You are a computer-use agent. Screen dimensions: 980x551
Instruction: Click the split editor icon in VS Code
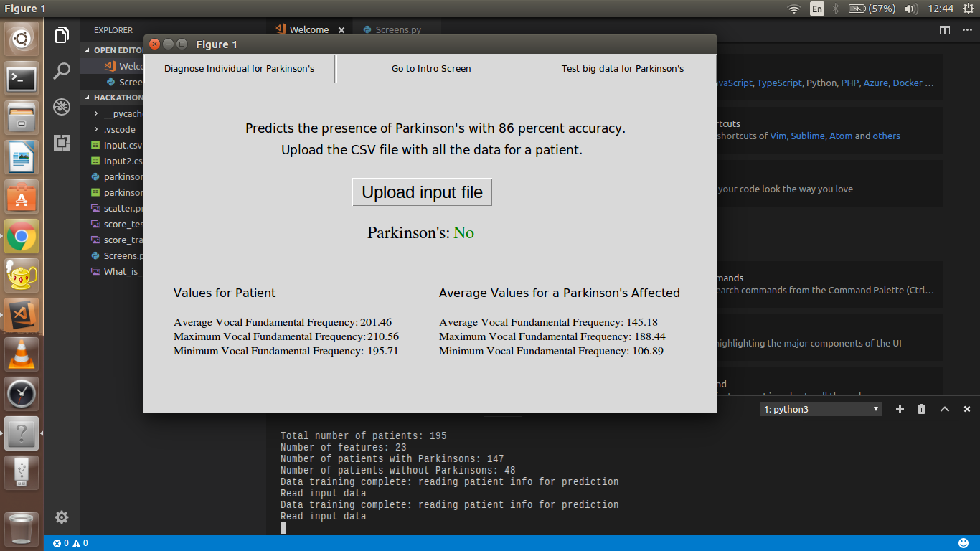coord(945,30)
